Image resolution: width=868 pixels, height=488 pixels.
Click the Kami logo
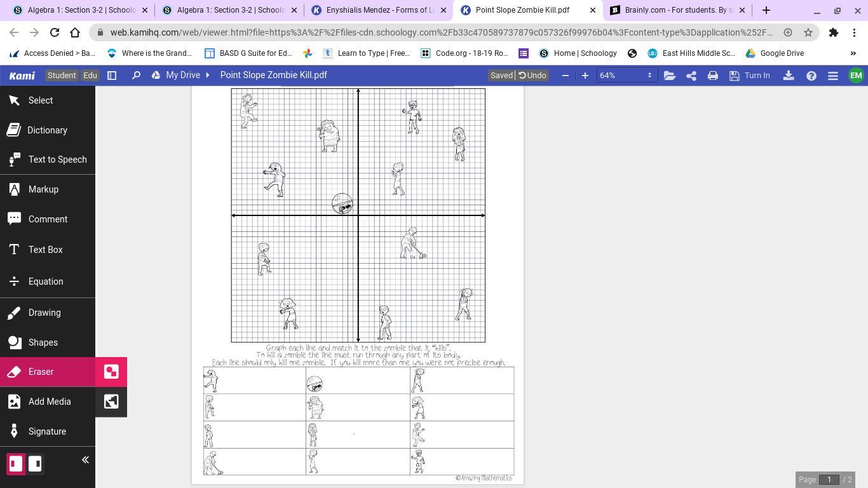tap(22, 75)
